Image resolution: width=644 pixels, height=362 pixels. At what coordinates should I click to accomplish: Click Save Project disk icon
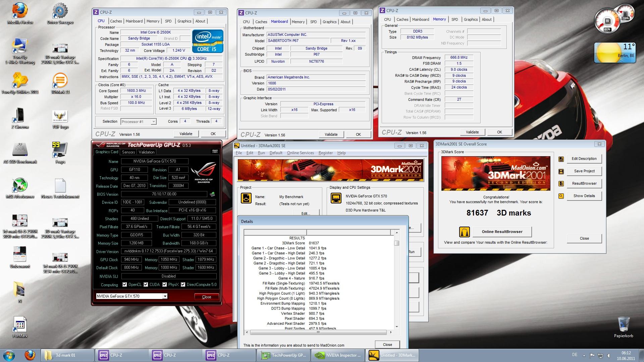(x=561, y=171)
